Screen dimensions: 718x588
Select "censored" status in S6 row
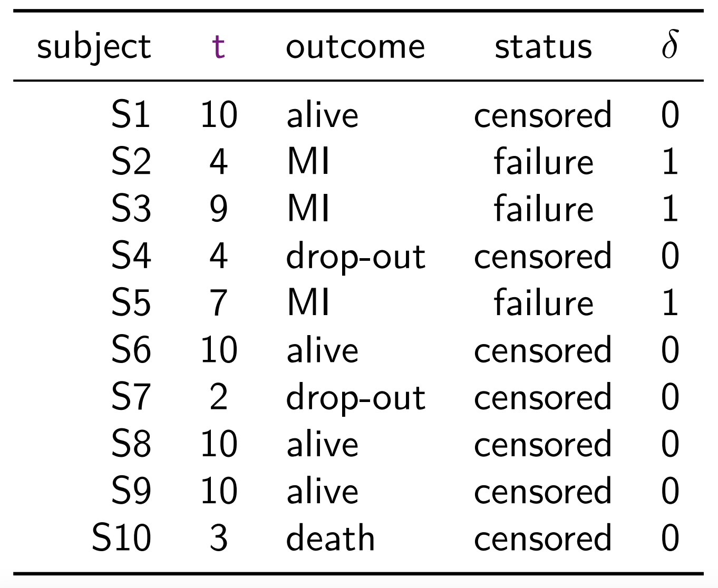tap(543, 350)
